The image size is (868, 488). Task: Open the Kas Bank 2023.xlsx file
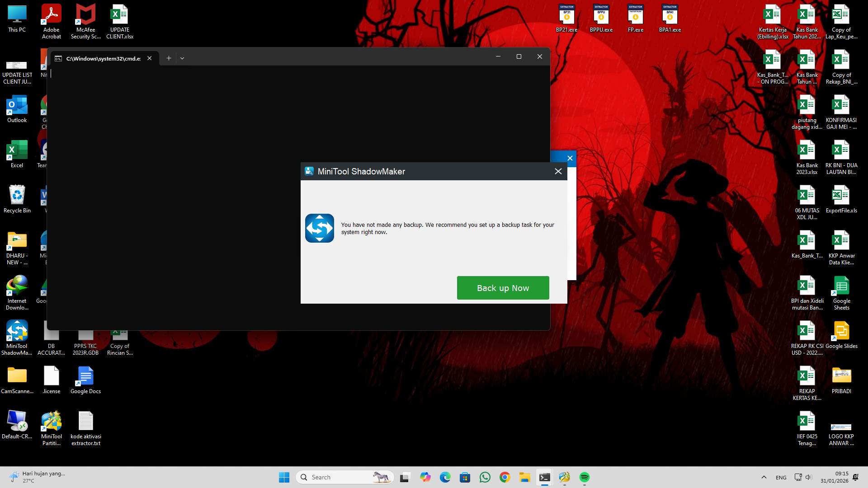807,154
